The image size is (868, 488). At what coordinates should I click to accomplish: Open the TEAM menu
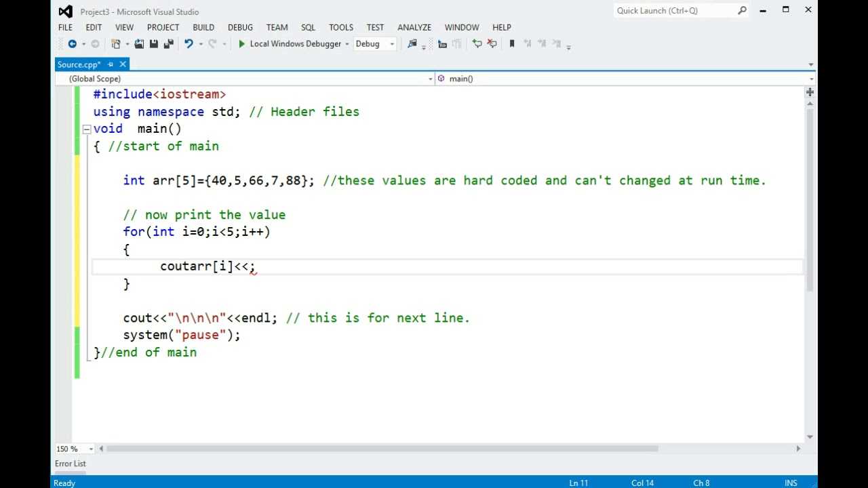click(277, 27)
